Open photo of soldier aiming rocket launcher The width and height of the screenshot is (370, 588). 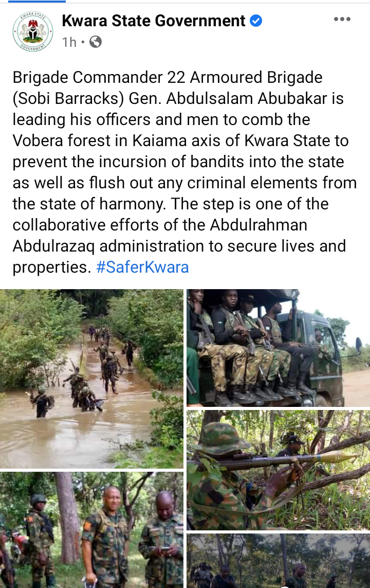278,470
